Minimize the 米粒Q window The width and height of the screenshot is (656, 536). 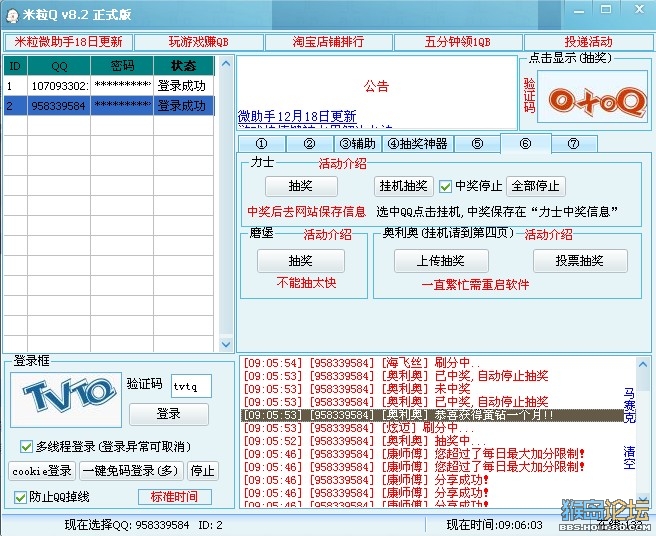579,11
